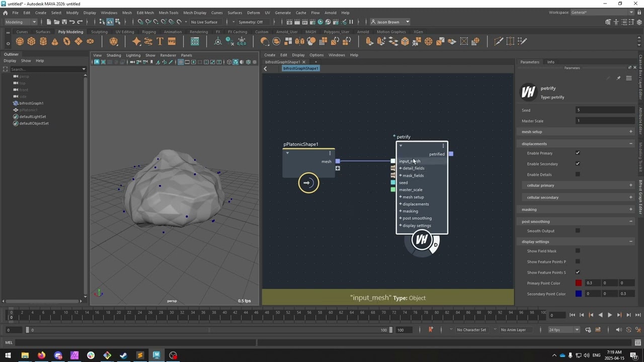
Task: Open the viewport Shading menu
Action: (x=114, y=55)
